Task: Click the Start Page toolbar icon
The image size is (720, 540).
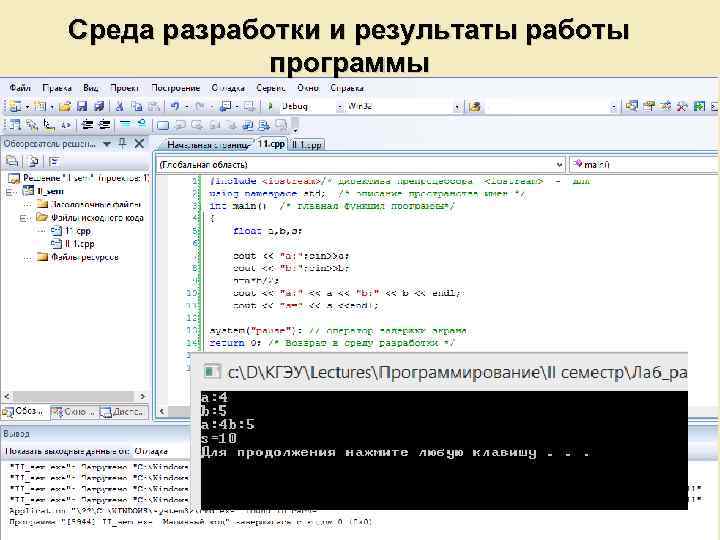Action: [699, 107]
